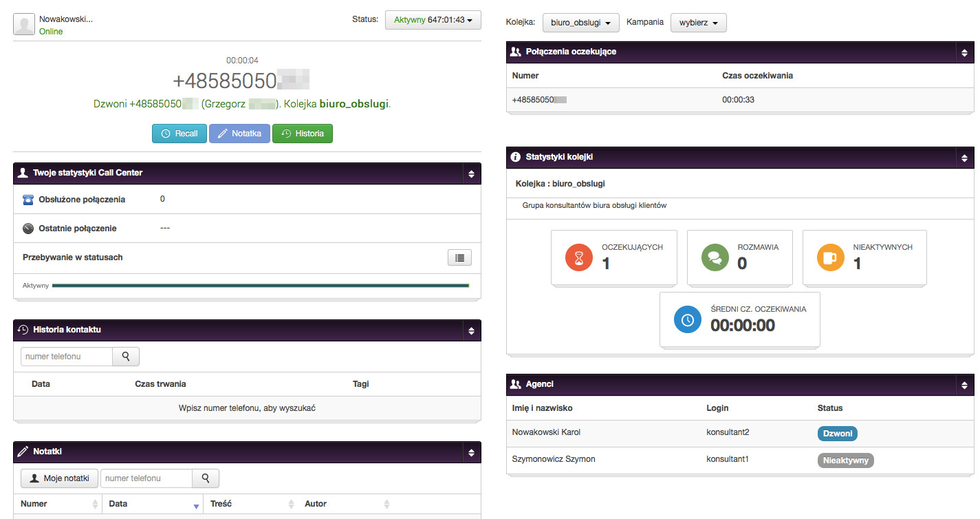
Task: Click the search magnifier in Notatki panel
Action: tap(205, 478)
